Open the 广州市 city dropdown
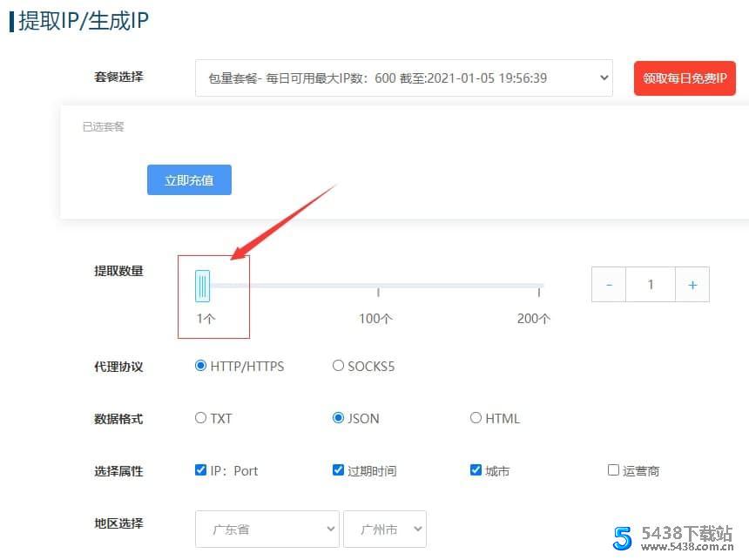749x560 pixels. [385, 529]
